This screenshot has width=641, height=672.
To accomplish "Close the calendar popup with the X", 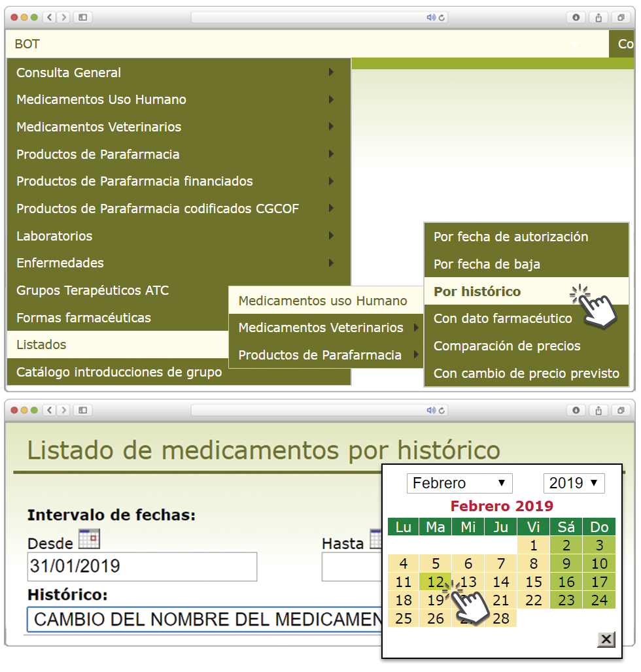I will pos(606,639).
